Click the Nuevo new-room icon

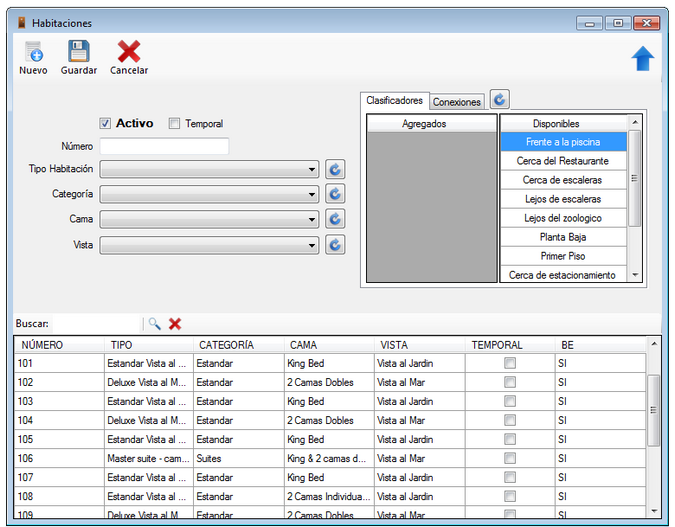tap(33, 52)
